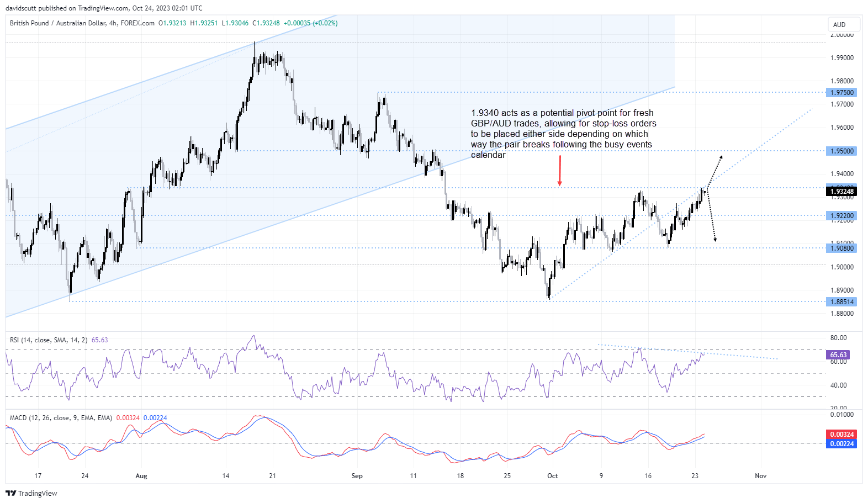Select the 1.88514 price level label
Viewport: 868px width, 503px height.
841,301
